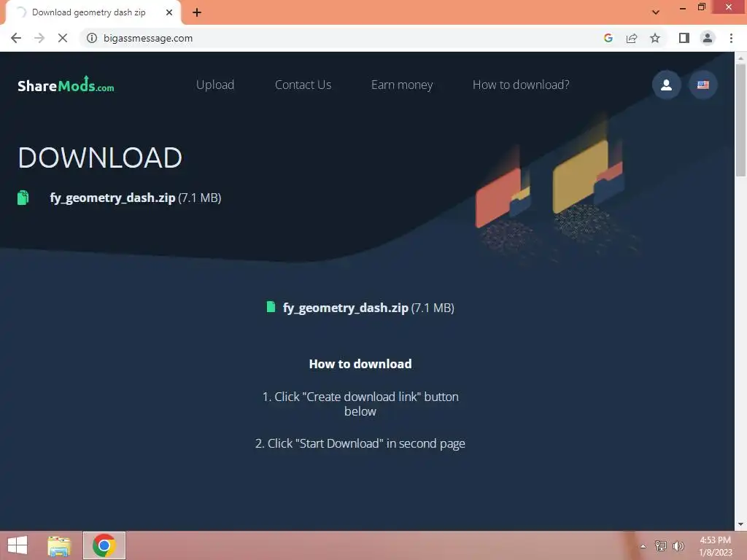This screenshot has height=560, width=747.
Task: Open the US flag language selector
Action: [x=703, y=85]
